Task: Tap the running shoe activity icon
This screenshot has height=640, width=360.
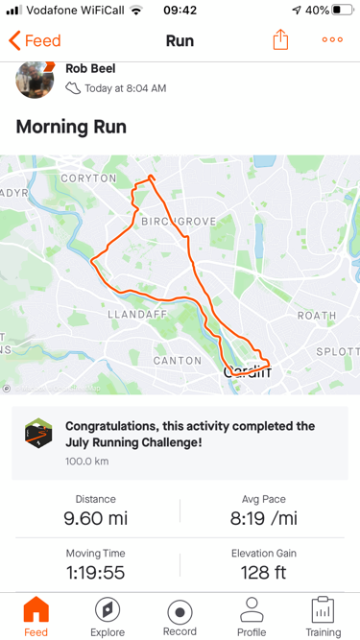Action: (73, 88)
